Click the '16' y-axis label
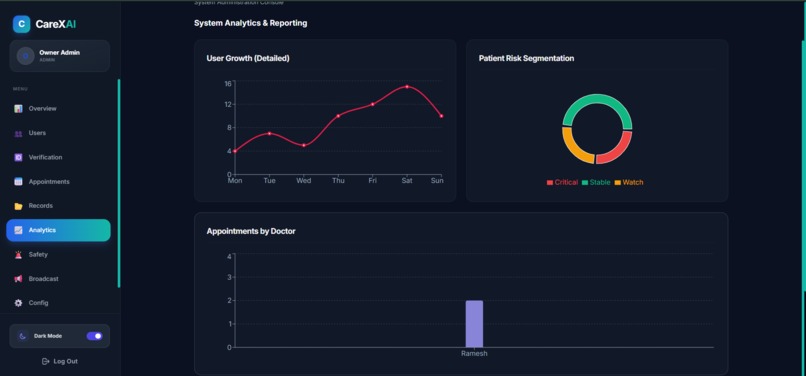This screenshot has height=376, width=806. tap(228, 83)
